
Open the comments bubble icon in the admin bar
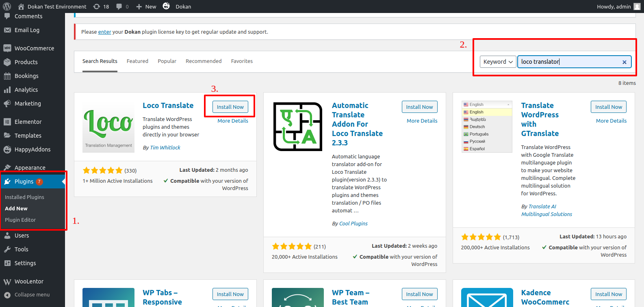(x=119, y=6)
